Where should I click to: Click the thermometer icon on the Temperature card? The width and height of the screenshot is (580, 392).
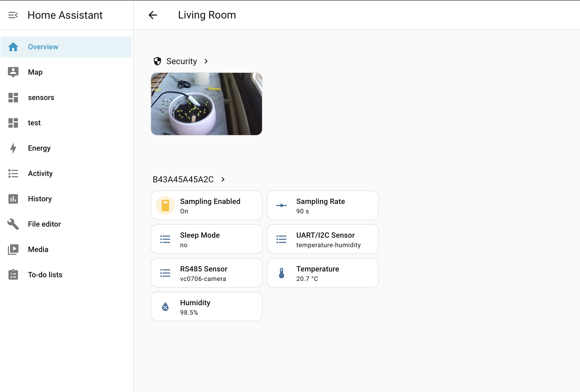click(282, 273)
